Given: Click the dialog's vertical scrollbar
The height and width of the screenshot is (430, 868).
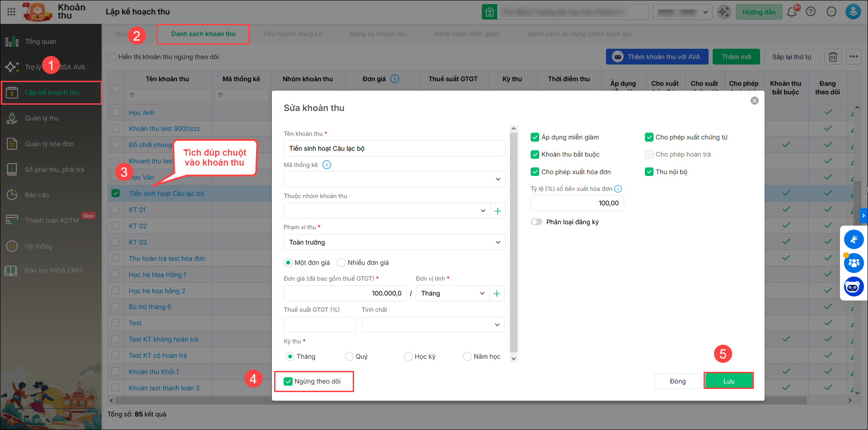Looking at the screenshot, I should 513,239.
